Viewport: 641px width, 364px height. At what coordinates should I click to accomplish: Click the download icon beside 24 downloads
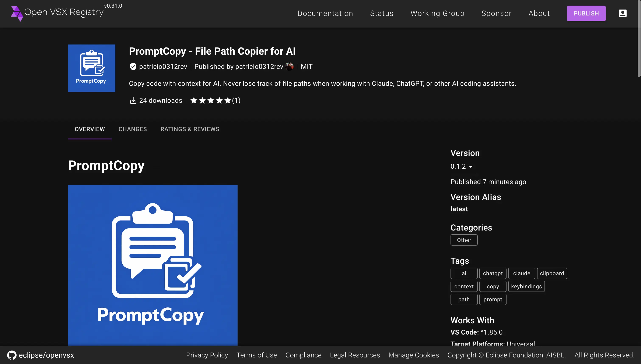click(133, 100)
